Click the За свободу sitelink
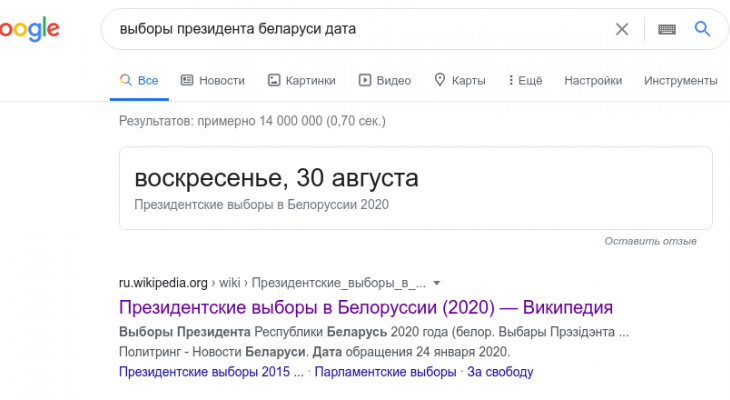 [500, 372]
